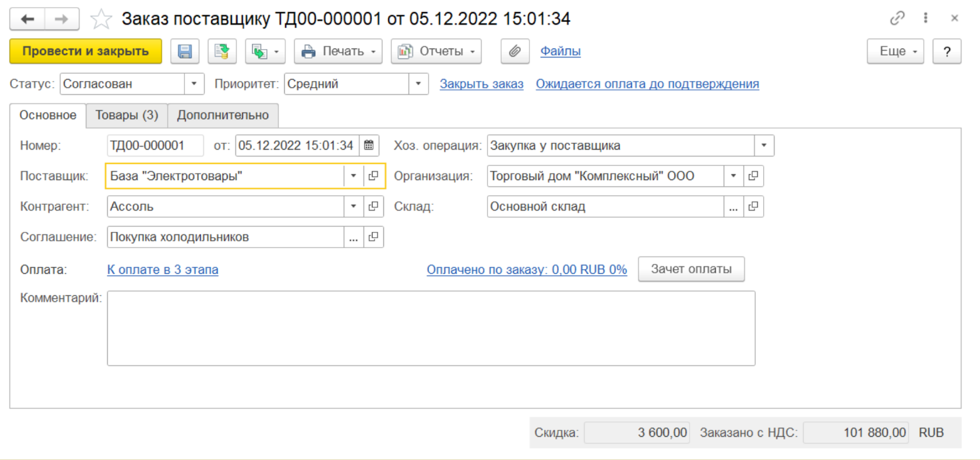Click the Провести и закрыть button
This screenshot has width=980, height=460.
(85, 52)
